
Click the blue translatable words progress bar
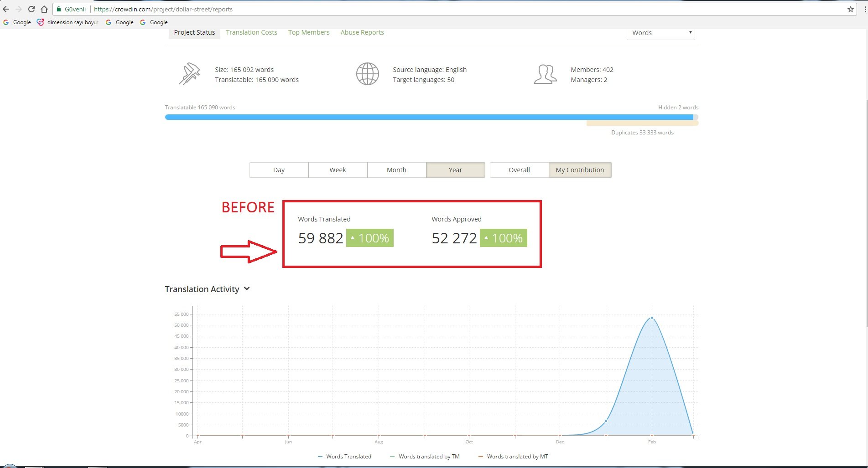[x=429, y=117]
